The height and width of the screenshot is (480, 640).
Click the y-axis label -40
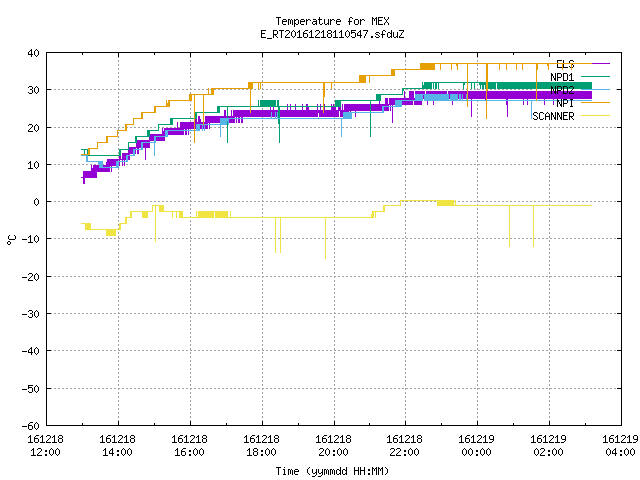click(x=30, y=351)
